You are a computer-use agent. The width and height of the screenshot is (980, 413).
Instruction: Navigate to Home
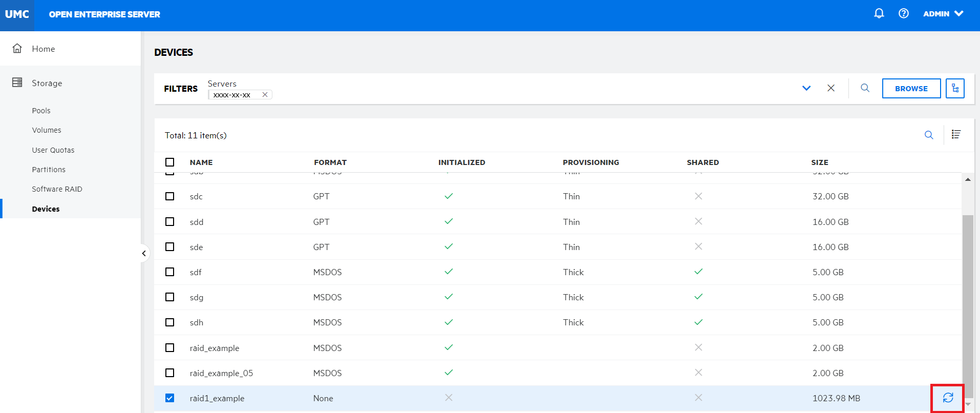[43, 49]
